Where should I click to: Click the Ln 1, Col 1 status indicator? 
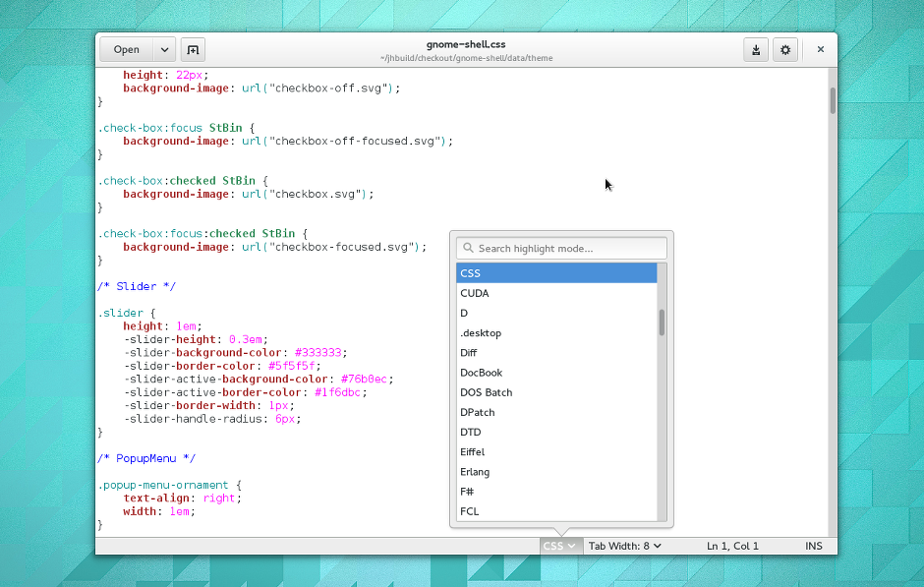pos(732,546)
